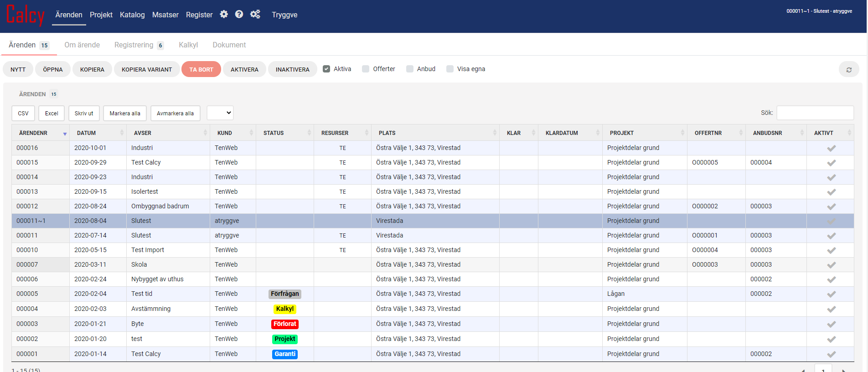Open the multiple gears configuration icon
This screenshot has width=868, height=372.
[x=255, y=15]
